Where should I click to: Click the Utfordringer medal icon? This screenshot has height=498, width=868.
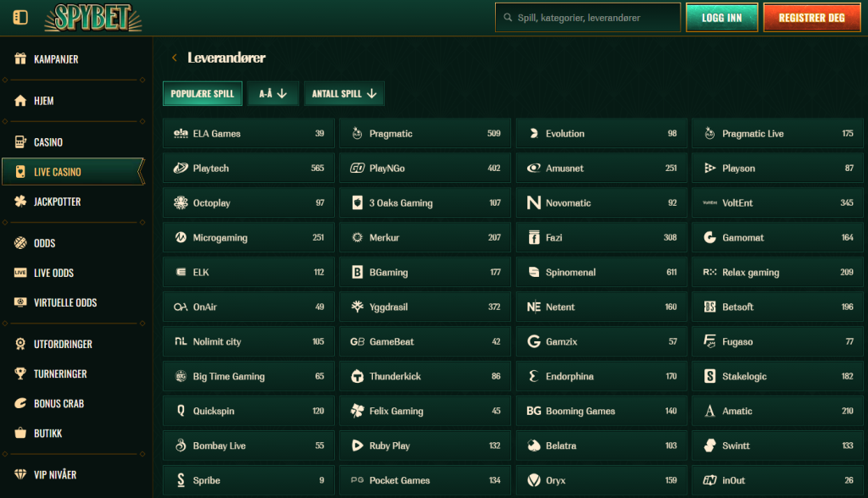click(x=20, y=344)
